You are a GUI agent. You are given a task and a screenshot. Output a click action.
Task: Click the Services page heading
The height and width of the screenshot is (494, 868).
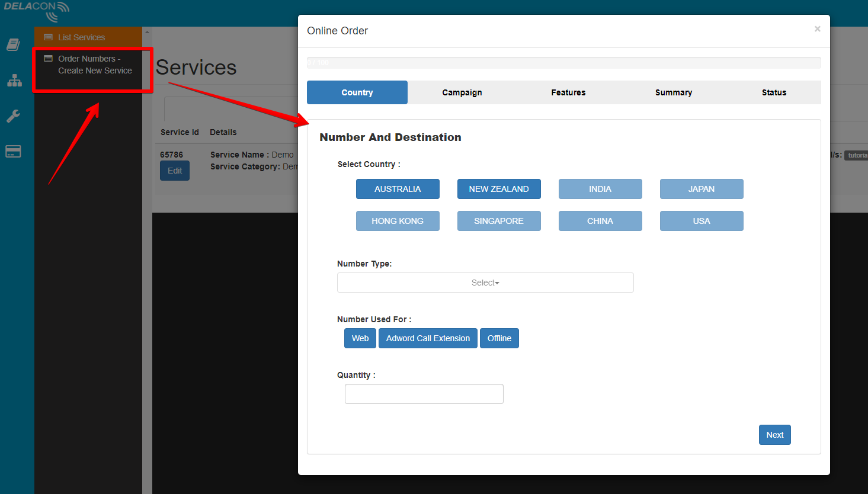(196, 68)
